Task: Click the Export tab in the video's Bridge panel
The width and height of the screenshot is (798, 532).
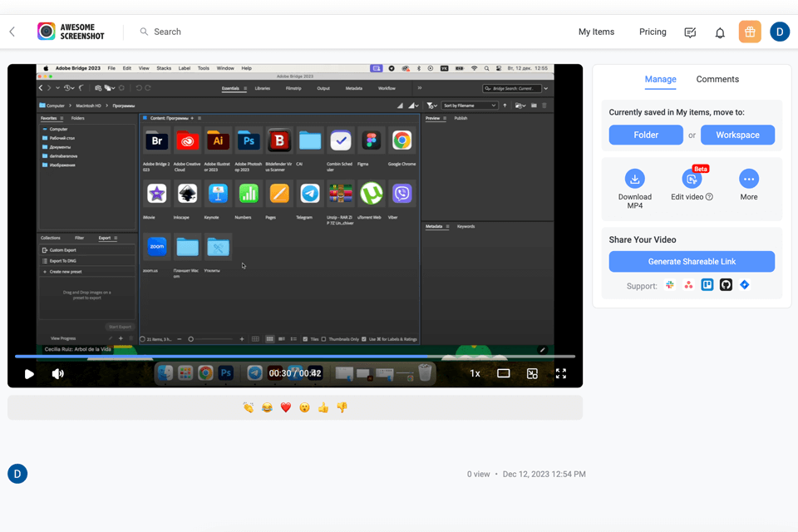Action: click(x=105, y=238)
